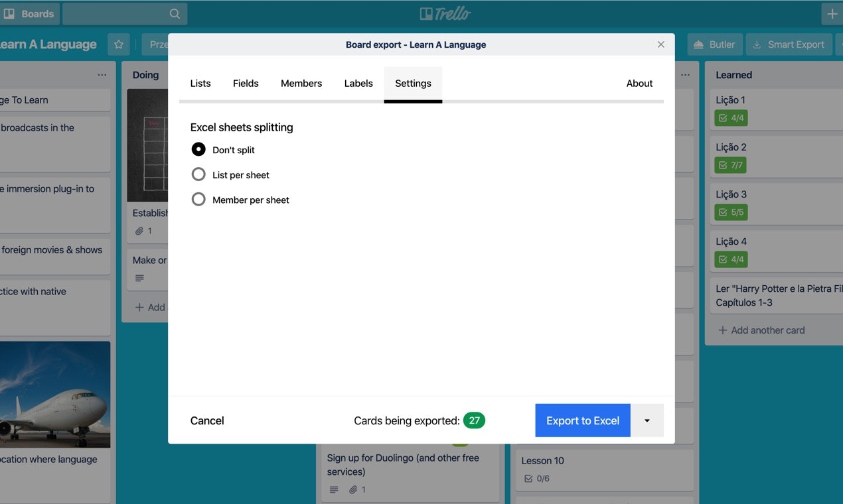Viewport: 843px width, 504px height.
Task: Open the export format dropdown next to Export to Excel
Action: click(647, 420)
